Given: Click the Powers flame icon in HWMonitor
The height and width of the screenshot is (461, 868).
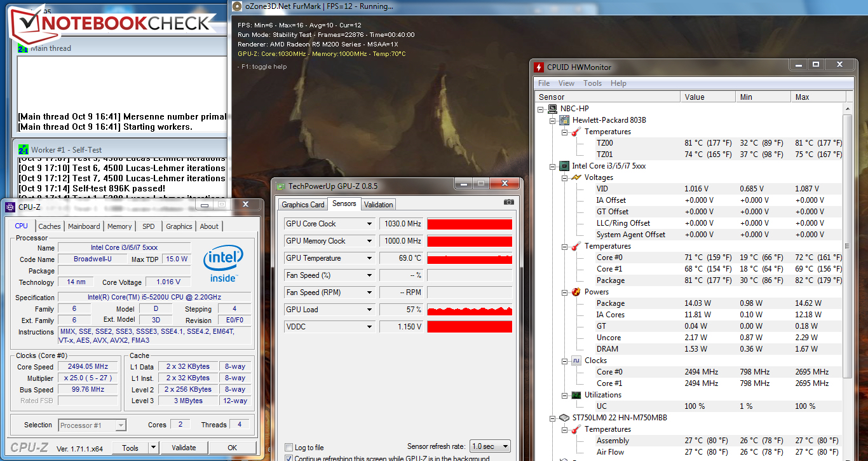Looking at the screenshot, I should (576, 292).
